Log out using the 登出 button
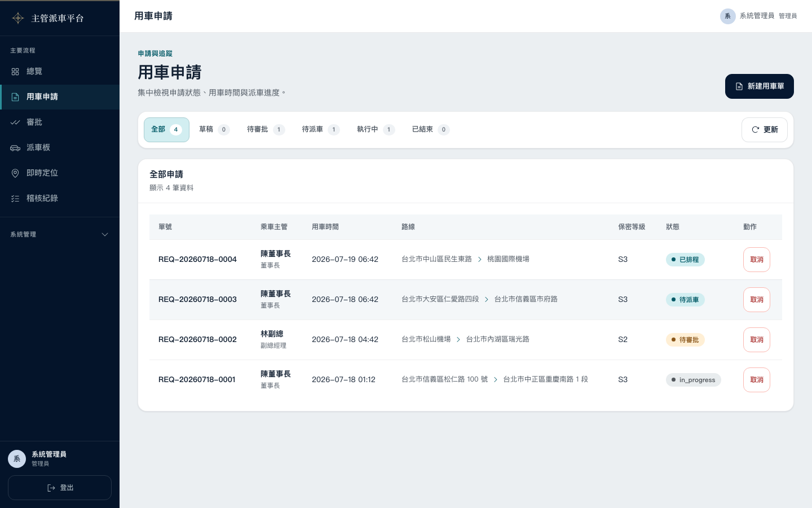Screen dimensions: 812x508 point(60,488)
